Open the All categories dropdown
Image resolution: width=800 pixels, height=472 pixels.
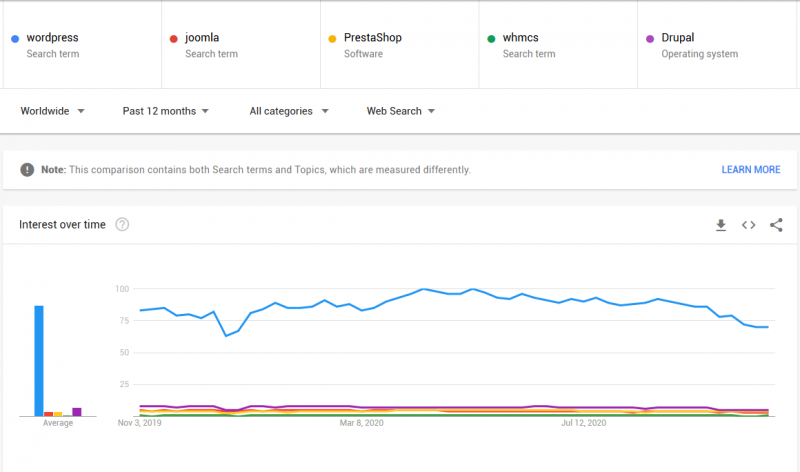[x=289, y=111]
